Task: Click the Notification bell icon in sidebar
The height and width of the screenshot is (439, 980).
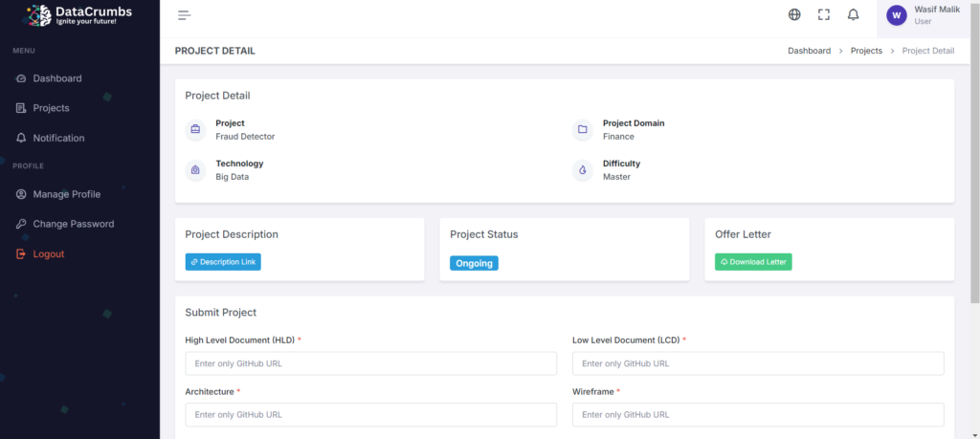Action: 21,138
